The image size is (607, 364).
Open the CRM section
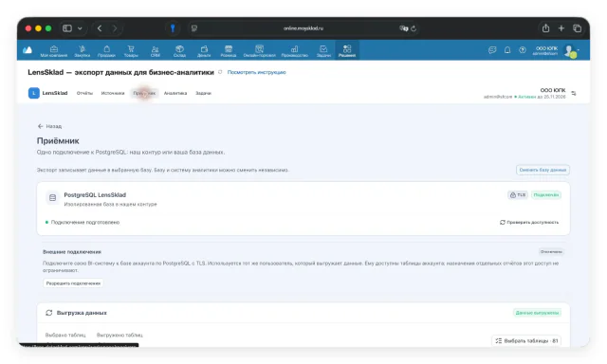[156, 51]
